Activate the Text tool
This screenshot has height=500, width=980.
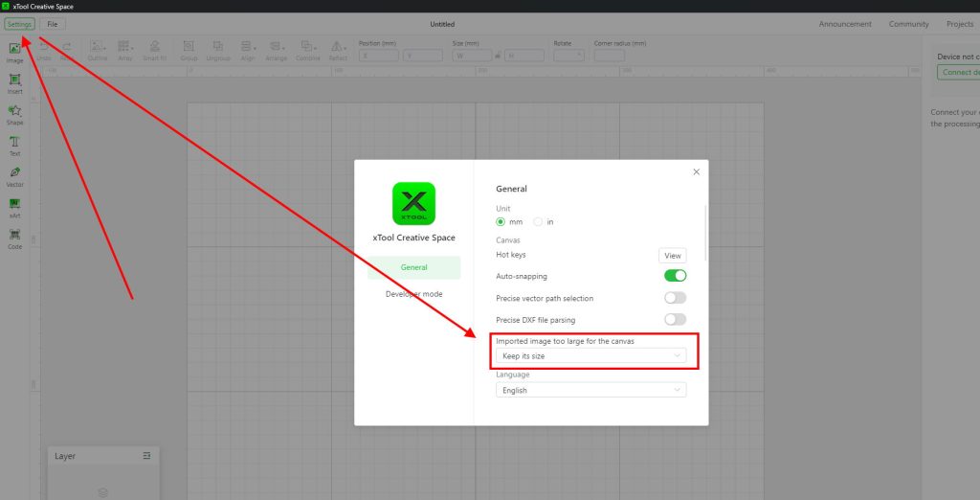click(14, 145)
